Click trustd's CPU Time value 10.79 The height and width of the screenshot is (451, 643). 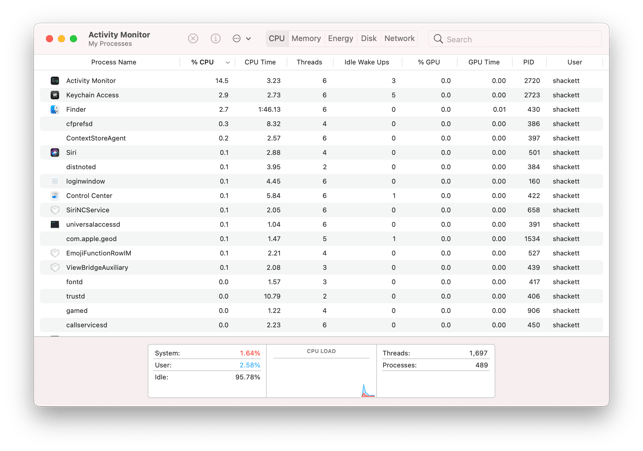click(x=272, y=296)
